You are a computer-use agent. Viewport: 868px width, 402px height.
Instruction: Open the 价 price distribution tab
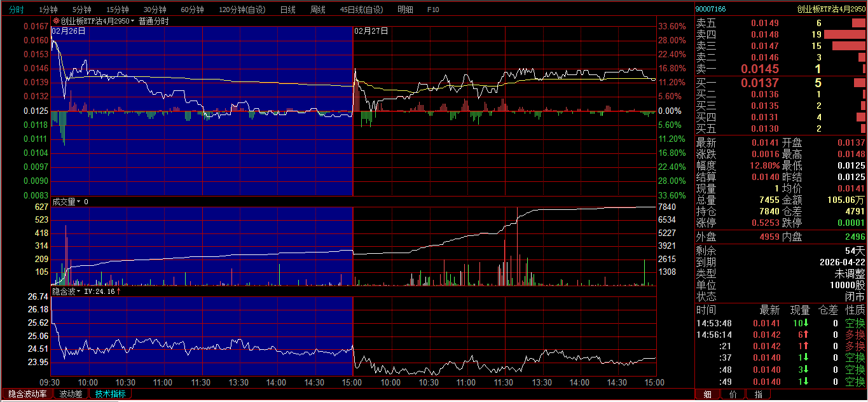tap(733, 394)
